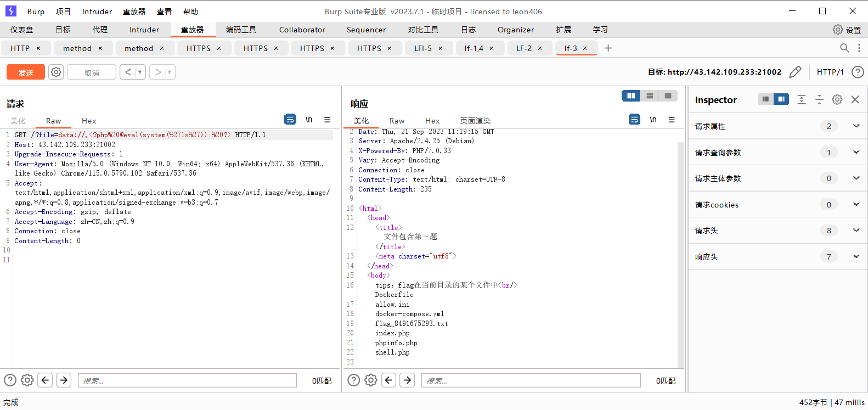
Task: Switch response view to 页面渲染 render
Action: [475, 121]
